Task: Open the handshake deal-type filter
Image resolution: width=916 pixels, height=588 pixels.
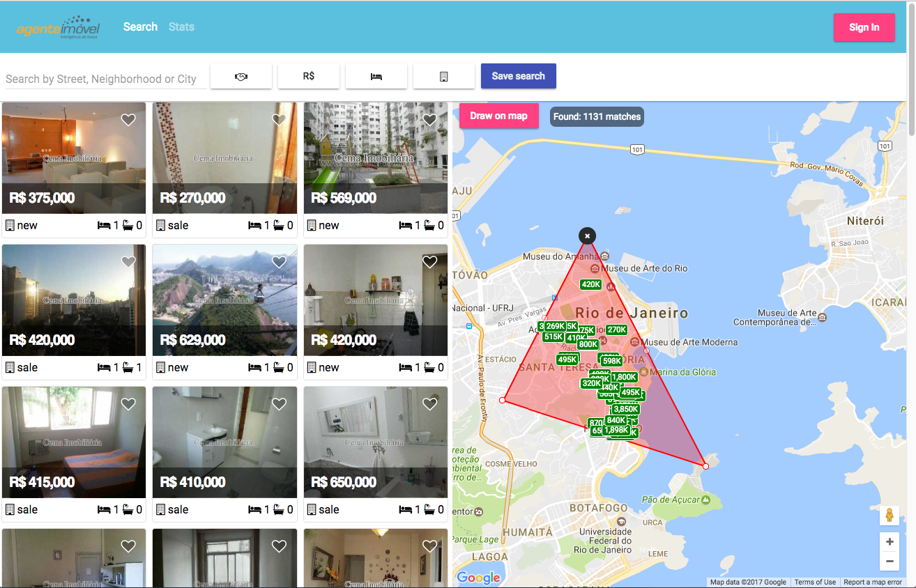Action: [241, 76]
